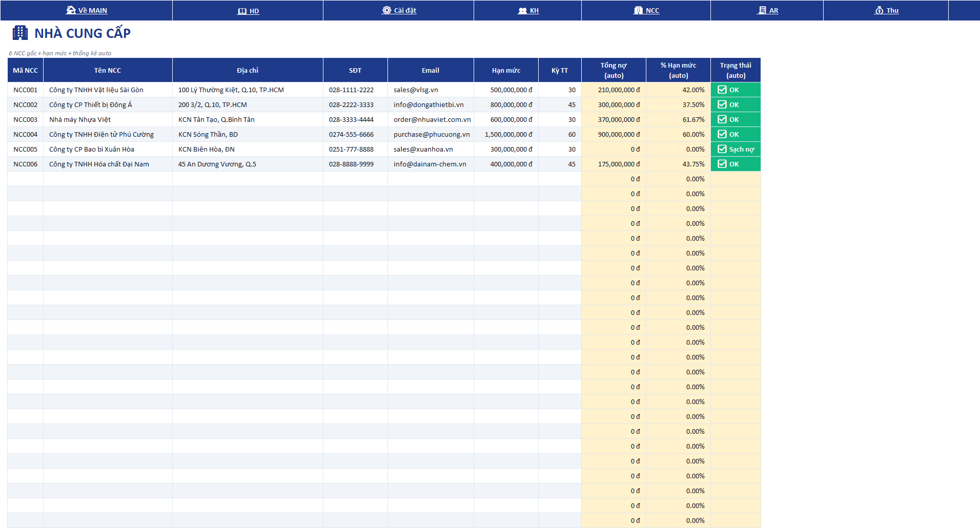Viewport: 980px width, 528px height.
Task: Open the Cài đặt navigation link
Action: (405, 11)
